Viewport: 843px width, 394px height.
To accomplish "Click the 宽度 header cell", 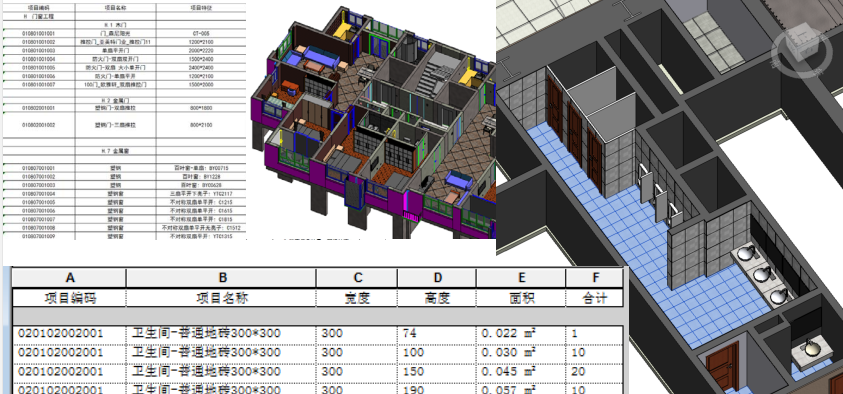I will (x=357, y=298).
